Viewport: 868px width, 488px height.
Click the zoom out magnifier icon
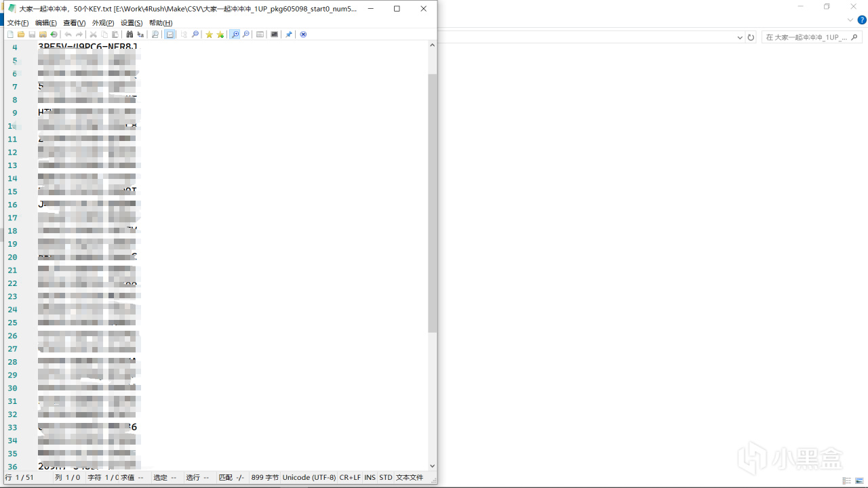pyautogui.click(x=245, y=35)
